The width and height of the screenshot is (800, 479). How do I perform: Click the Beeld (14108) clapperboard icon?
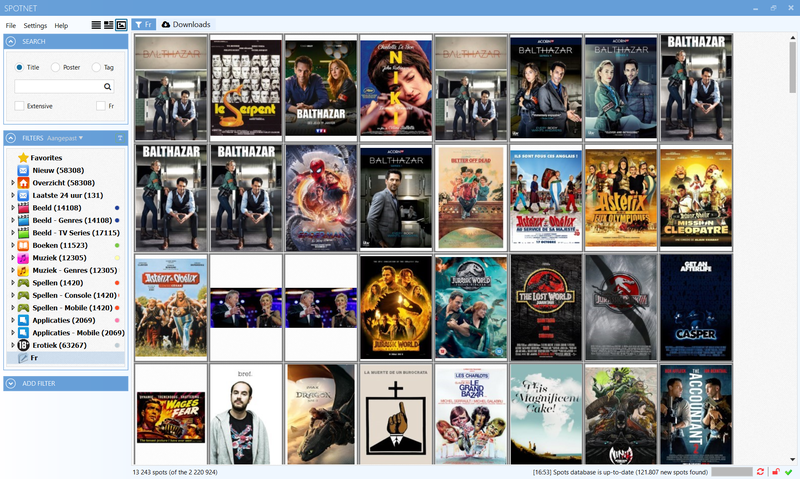tap(23, 208)
